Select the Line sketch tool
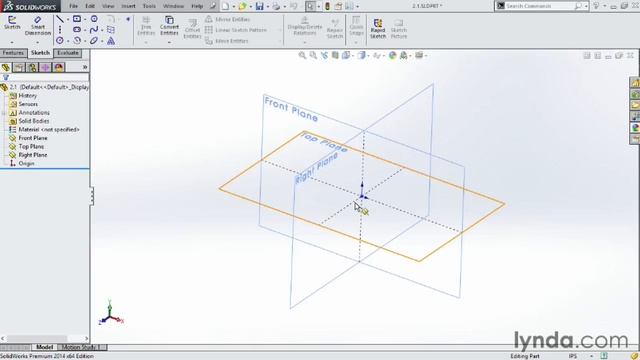The width and height of the screenshot is (640, 360). pos(60,19)
